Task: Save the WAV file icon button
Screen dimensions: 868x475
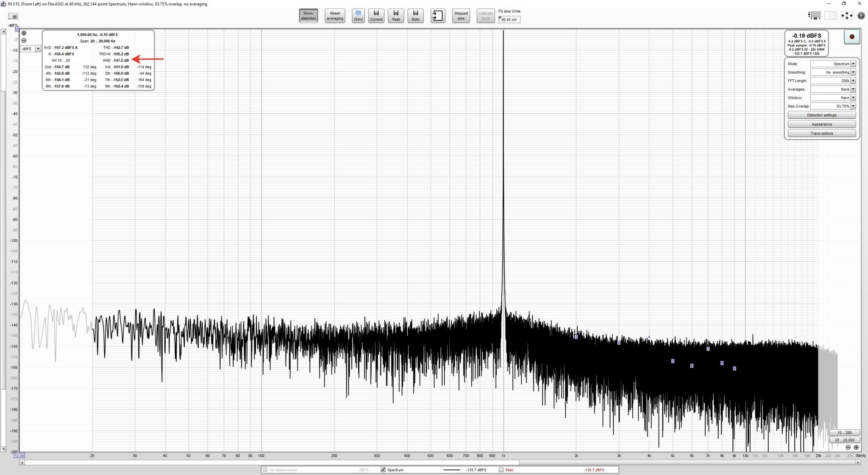Action: pyautogui.click(x=358, y=16)
